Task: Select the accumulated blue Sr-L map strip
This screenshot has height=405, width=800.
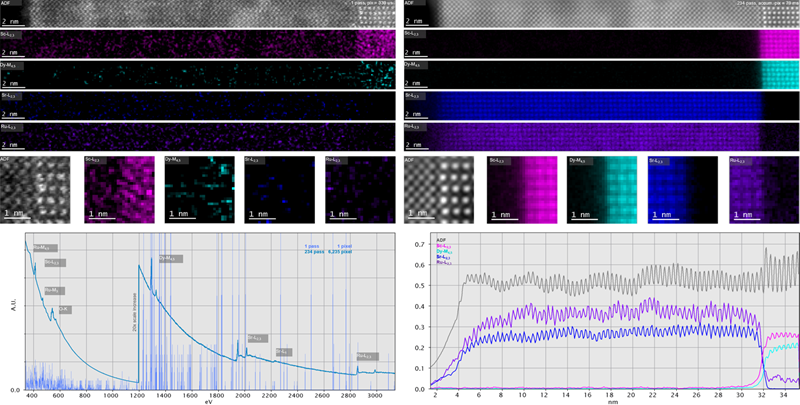Action: coord(602,106)
